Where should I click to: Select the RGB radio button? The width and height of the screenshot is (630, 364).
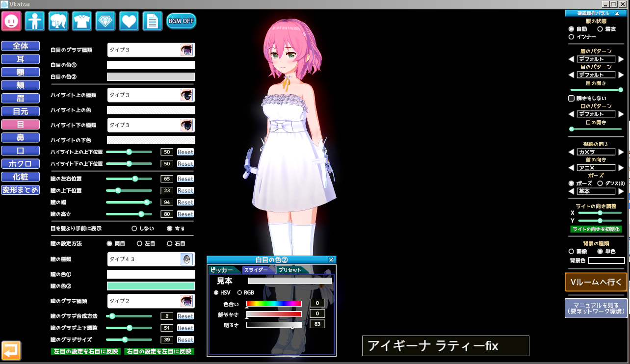pyautogui.click(x=240, y=293)
